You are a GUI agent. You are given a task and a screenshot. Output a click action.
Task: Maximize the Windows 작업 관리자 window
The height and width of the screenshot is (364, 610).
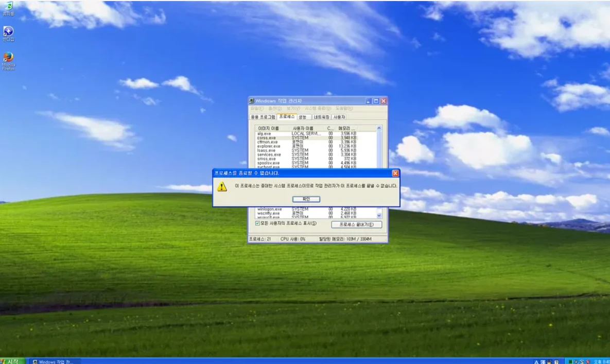(x=376, y=101)
